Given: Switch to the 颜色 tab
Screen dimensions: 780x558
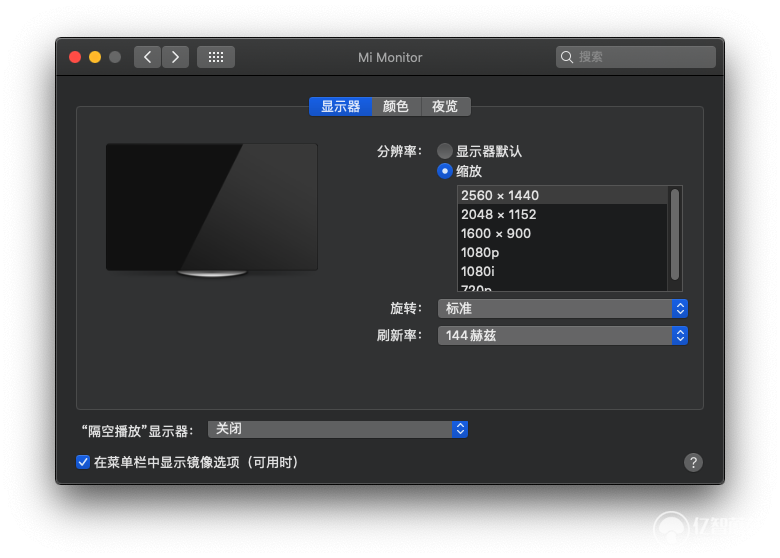Looking at the screenshot, I should (396, 106).
